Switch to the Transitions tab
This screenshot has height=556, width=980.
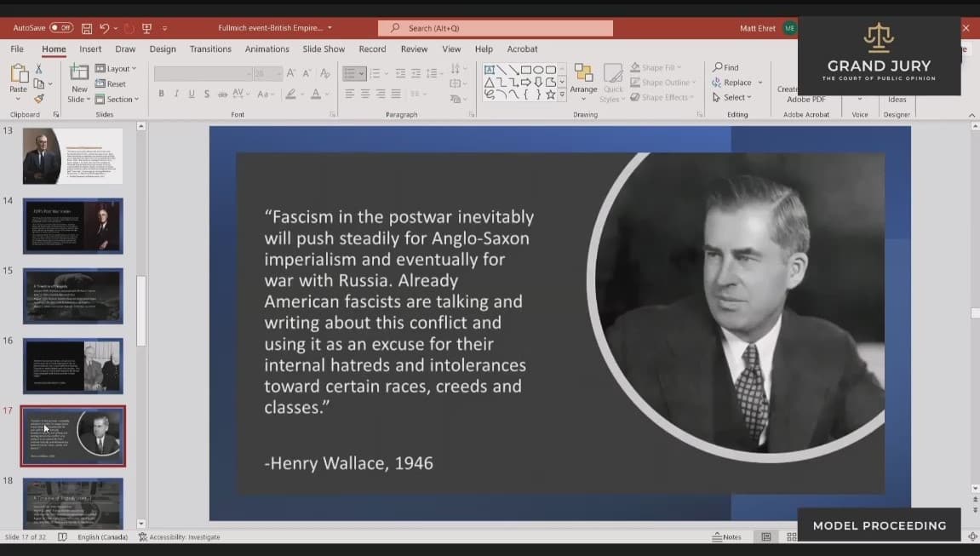tap(210, 49)
